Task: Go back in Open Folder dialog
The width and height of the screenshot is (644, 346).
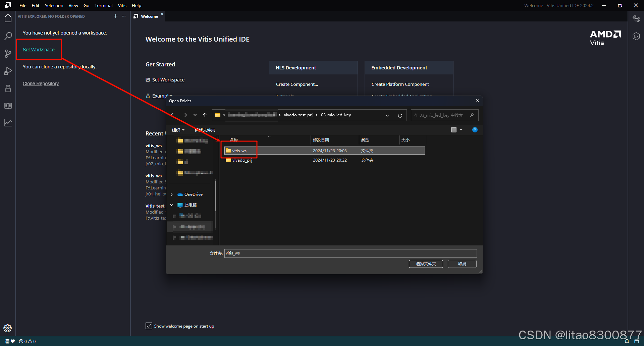Action: 173,115
